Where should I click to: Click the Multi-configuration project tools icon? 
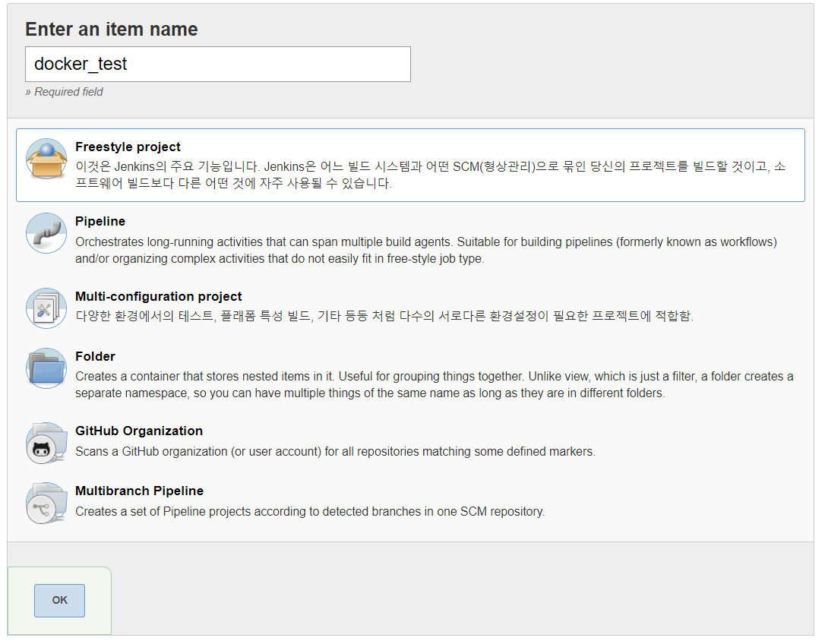pos(46,308)
